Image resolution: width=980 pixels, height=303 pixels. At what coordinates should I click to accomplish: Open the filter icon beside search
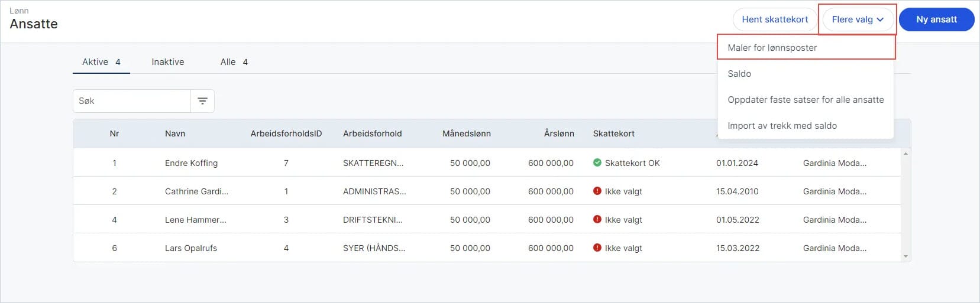tap(202, 101)
